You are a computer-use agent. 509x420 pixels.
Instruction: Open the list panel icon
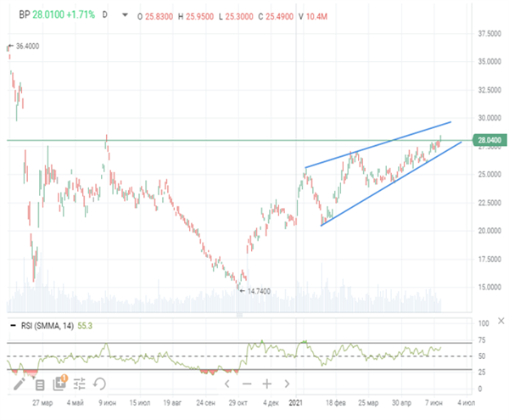(40, 385)
